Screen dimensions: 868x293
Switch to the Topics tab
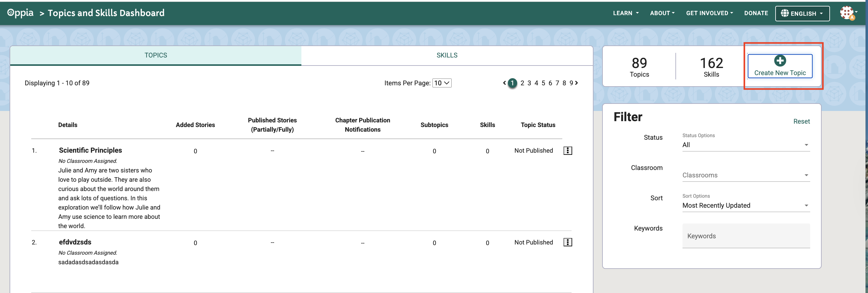156,55
